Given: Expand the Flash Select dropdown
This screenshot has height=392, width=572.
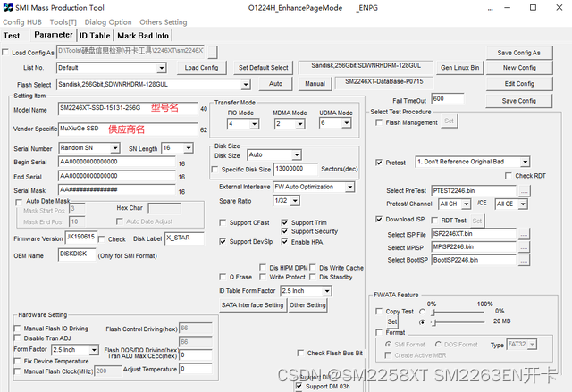Looking at the screenshot, I should pyautogui.click(x=246, y=85).
